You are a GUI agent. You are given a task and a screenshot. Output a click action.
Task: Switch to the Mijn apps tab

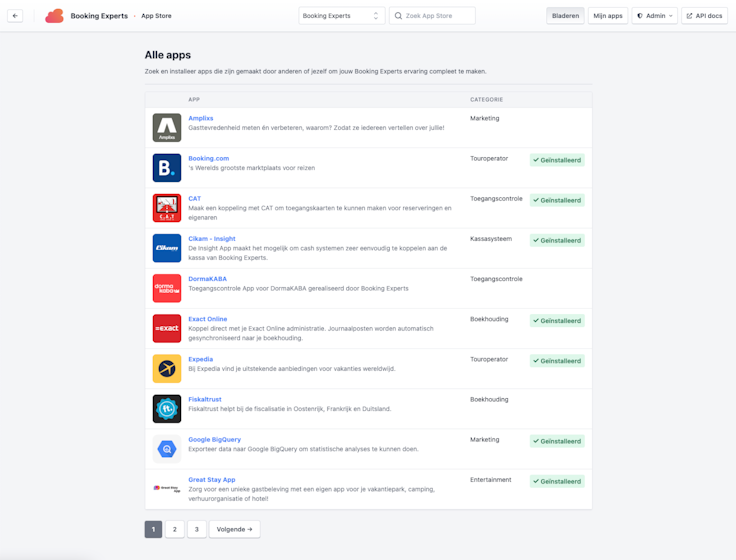click(x=607, y=15)
